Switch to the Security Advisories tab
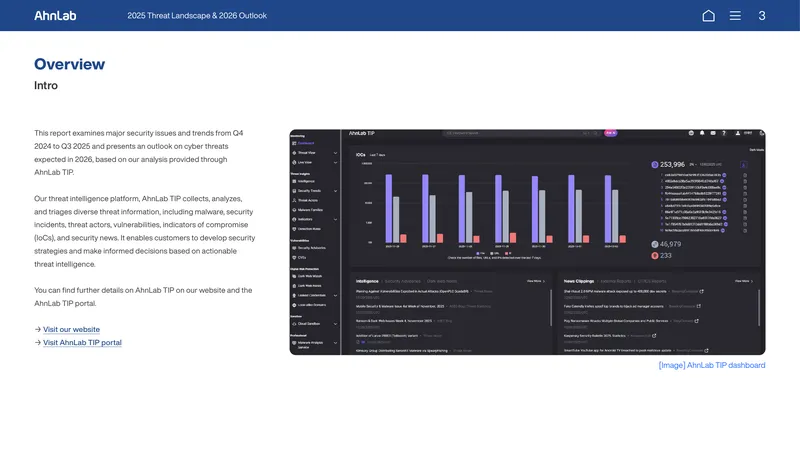800x449 pixels. point(403,281)
